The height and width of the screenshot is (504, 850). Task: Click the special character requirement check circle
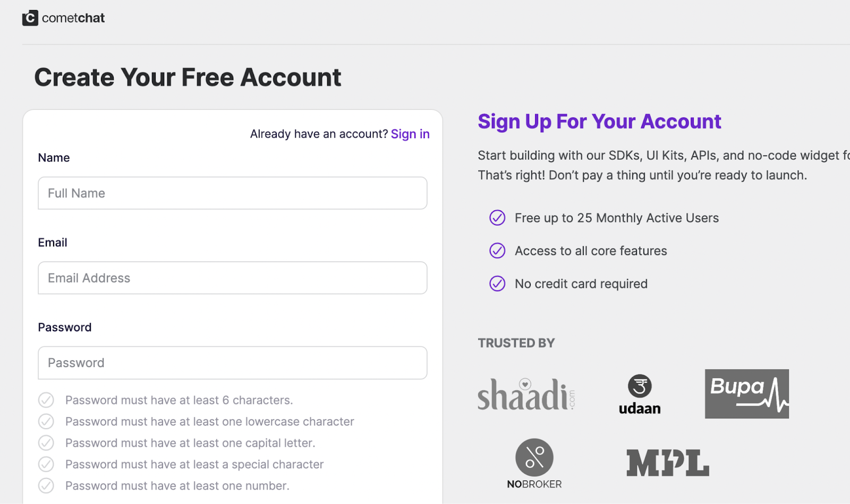pyautogui.click(x=46, y=464)
